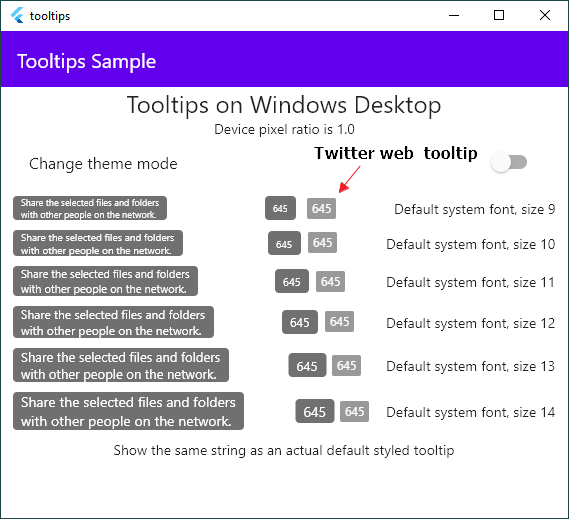Click the light 645 badge in size 14 row
The width and height of the screenshot is (569, 519).
355,411
